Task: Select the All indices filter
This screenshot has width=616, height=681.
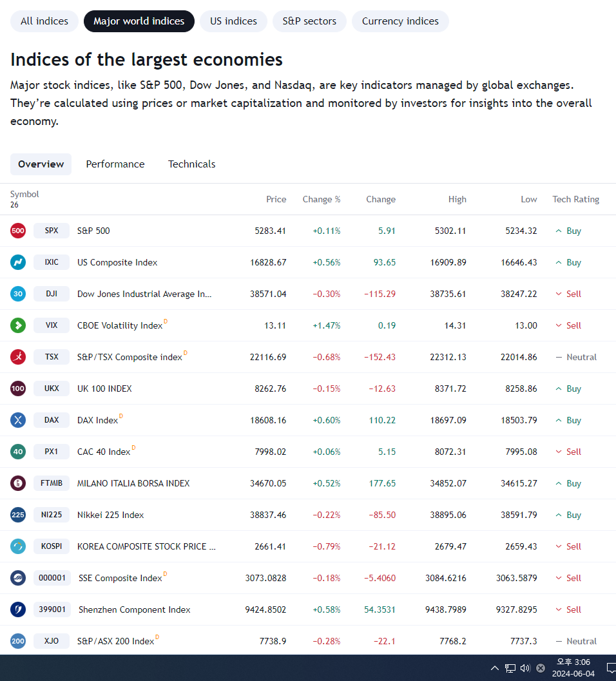Action: pos(44,21)
